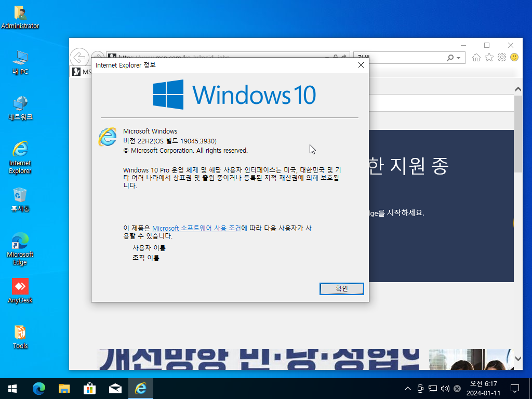Viewport: 532px width, 399px height.
Task: Launch Microsoft Edge from the taskbar
Action: pyautogui.click(x=38, y=389)
